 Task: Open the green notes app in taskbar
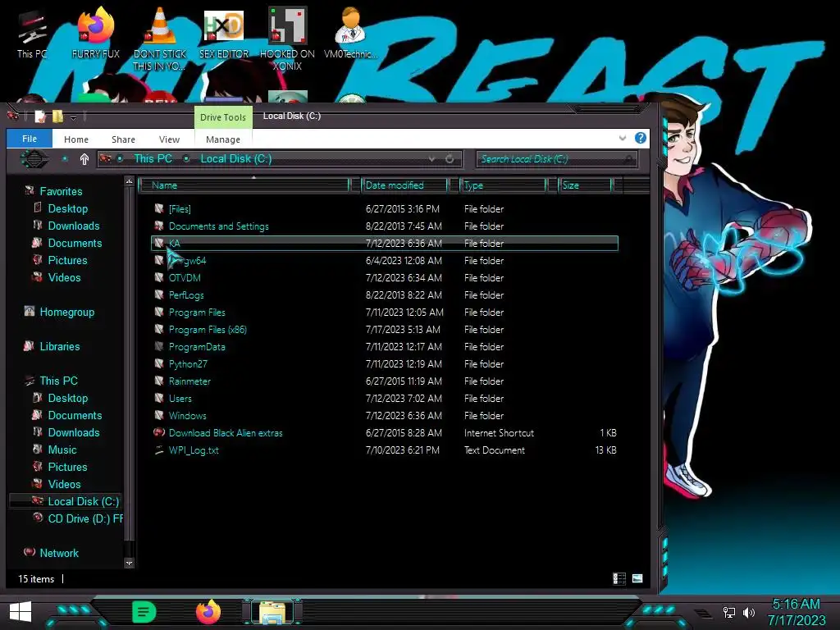point(144,612)
